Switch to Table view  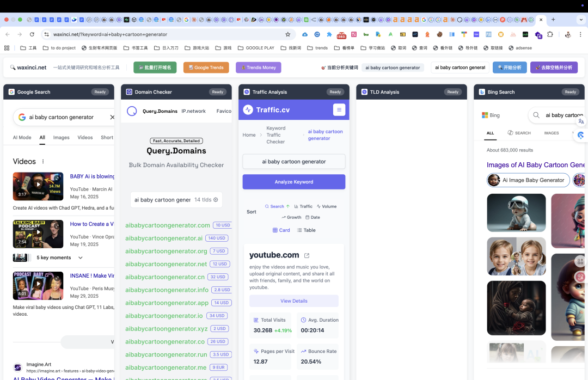[x=306, y=230]
